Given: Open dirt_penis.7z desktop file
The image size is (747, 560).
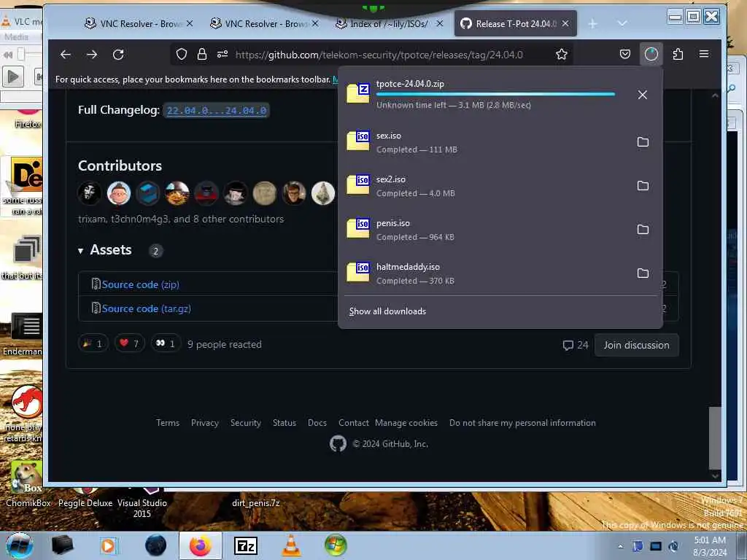Looking at the screenshot, I should point(256,503).
